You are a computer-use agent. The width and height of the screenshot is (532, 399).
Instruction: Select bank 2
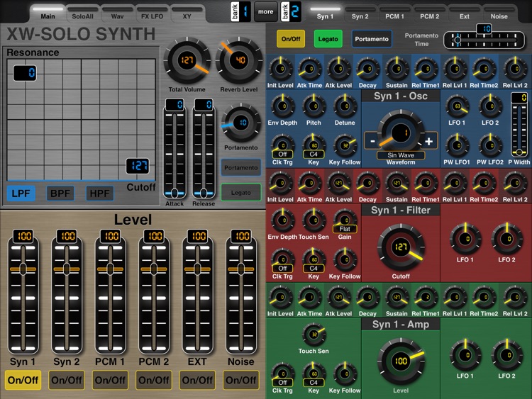290,11
